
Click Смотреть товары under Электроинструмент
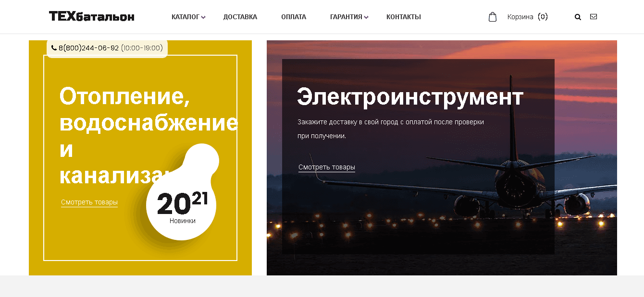(x=327, y=167)
